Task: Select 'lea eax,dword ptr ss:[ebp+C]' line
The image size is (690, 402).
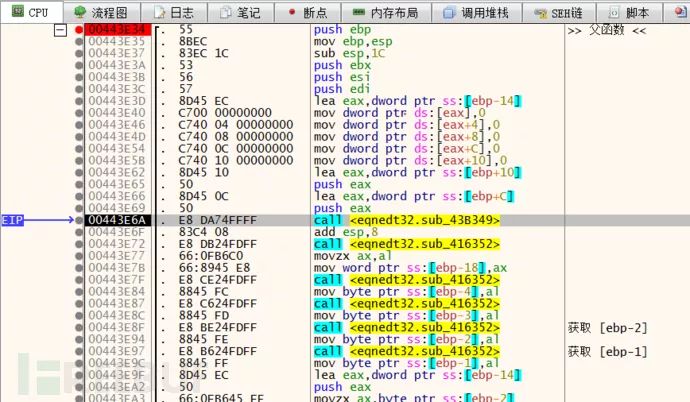Action: 414,196
